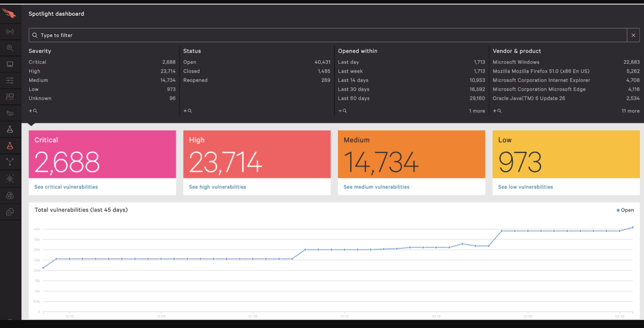Open the activity broadcast sidebar icon

(x=10, y=32)
